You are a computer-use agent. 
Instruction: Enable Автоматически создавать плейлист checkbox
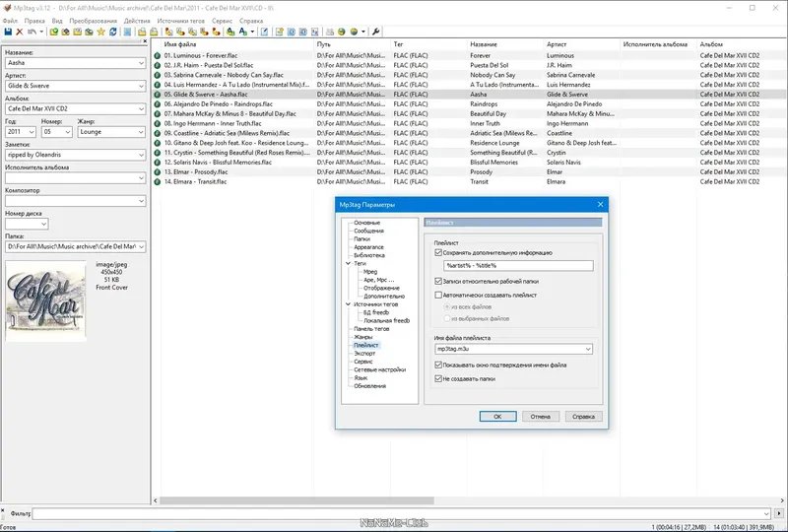point(438,295)
